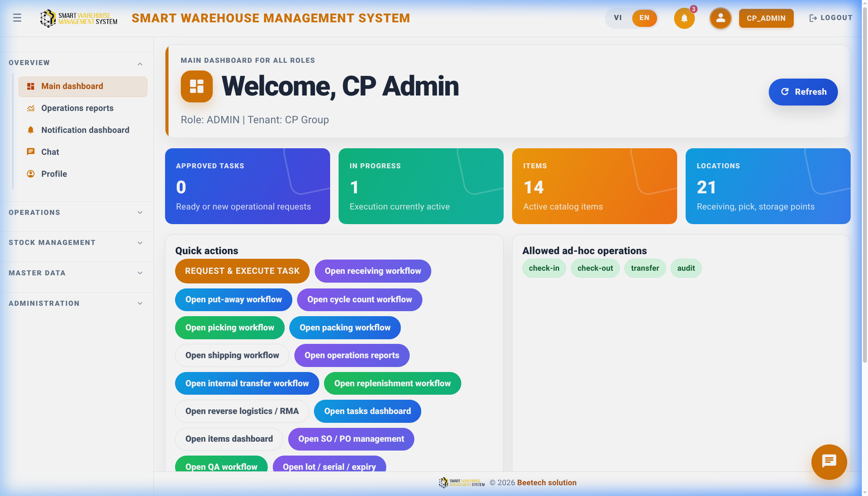The height and width of the screenshot is (496, 868).
Task: Click the Smart Warehouse logo in header
Action: point(78,18)
